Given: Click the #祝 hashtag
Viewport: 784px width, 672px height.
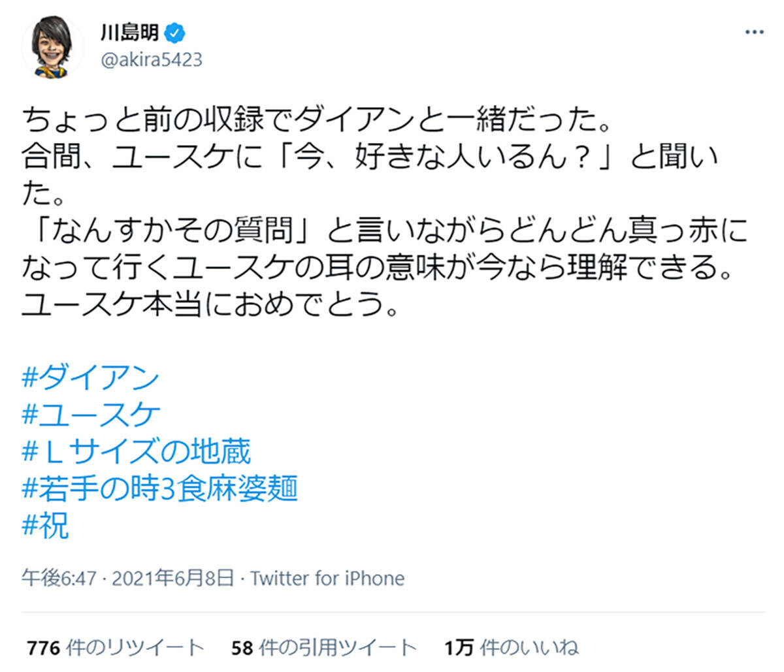Looking at the screenshot, I should point(46,524).
